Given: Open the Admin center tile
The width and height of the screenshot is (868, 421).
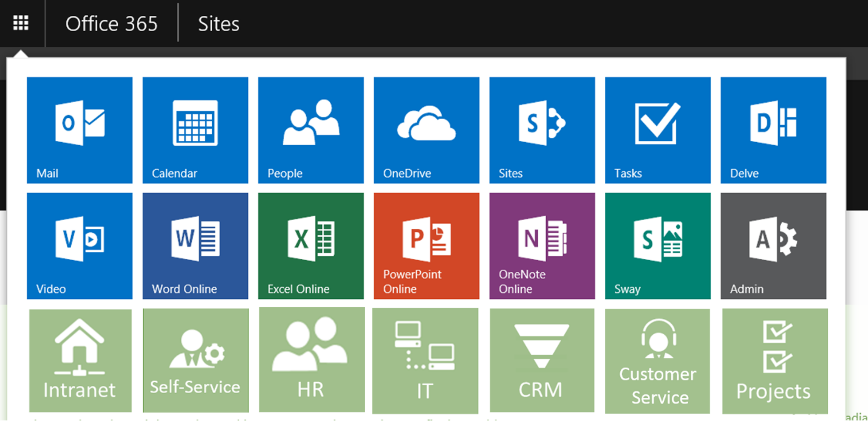Looking at the screenshot, I should pyautogui.click(x=773, y=246).
